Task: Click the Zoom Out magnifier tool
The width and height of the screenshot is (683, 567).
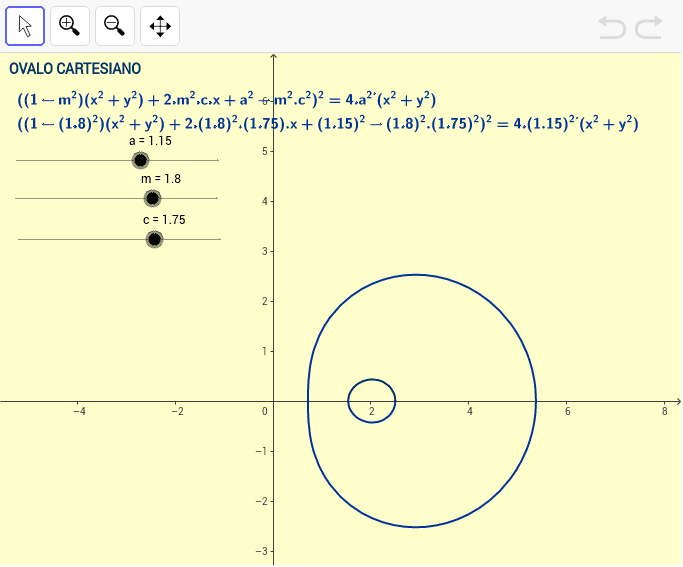Action: [115, 26]
